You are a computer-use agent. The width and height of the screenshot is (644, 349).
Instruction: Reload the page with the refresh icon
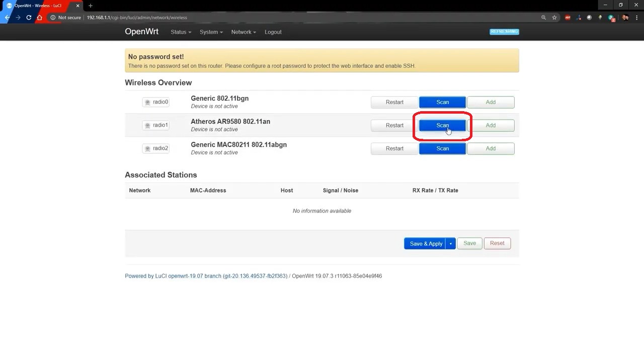tap(29, 18)
